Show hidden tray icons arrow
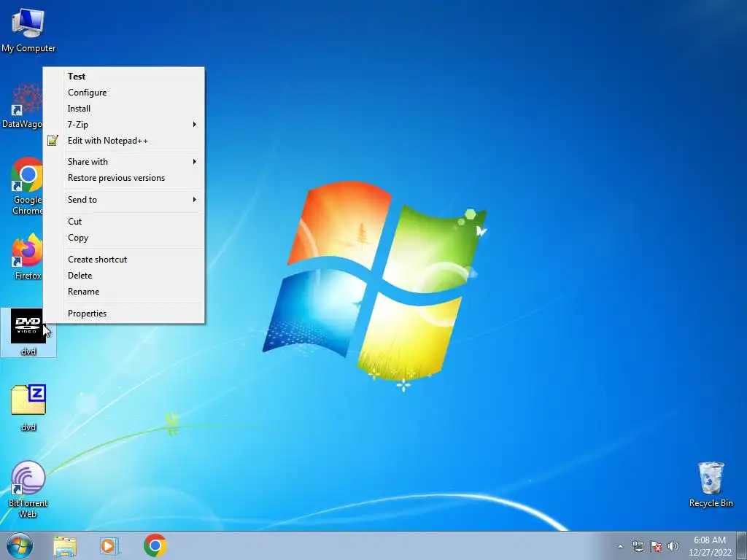The image size is (747, 560). [620, 546]
